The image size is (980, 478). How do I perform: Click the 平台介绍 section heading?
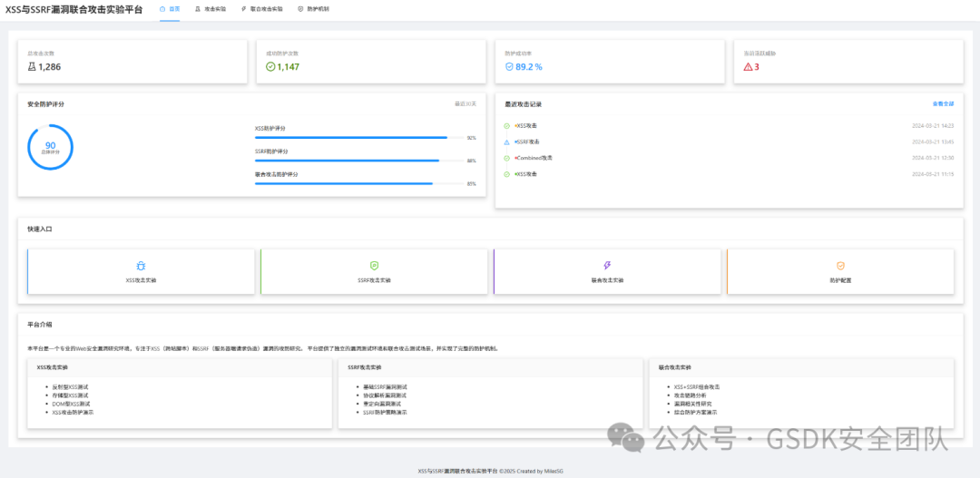[x=40, y=325]
